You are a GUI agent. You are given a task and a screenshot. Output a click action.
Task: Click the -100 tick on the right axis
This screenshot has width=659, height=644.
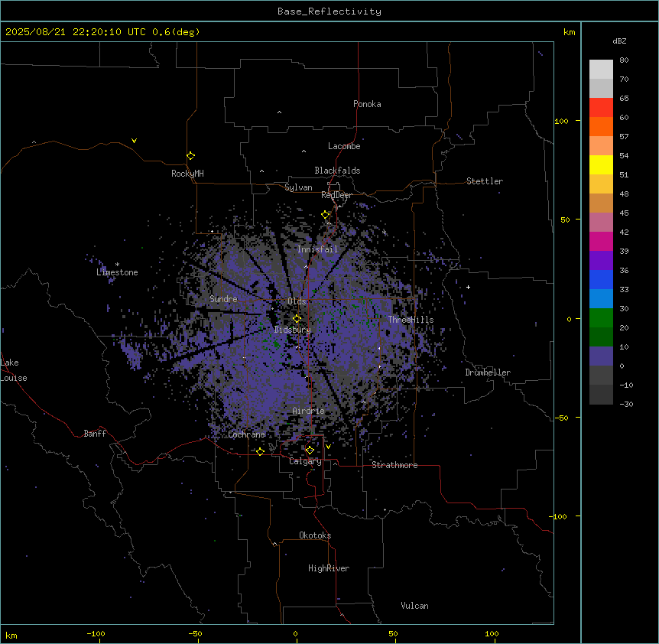tap(559, 516)
